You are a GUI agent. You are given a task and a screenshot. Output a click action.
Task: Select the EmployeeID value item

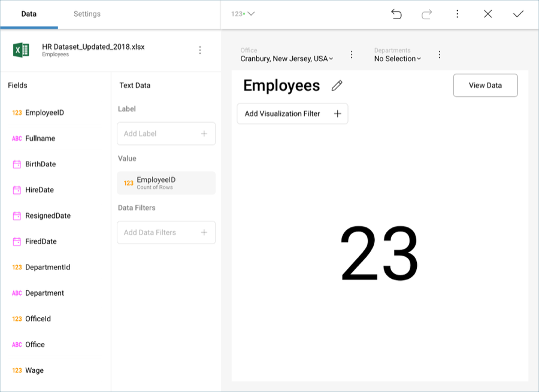click(x=166, y=183)
